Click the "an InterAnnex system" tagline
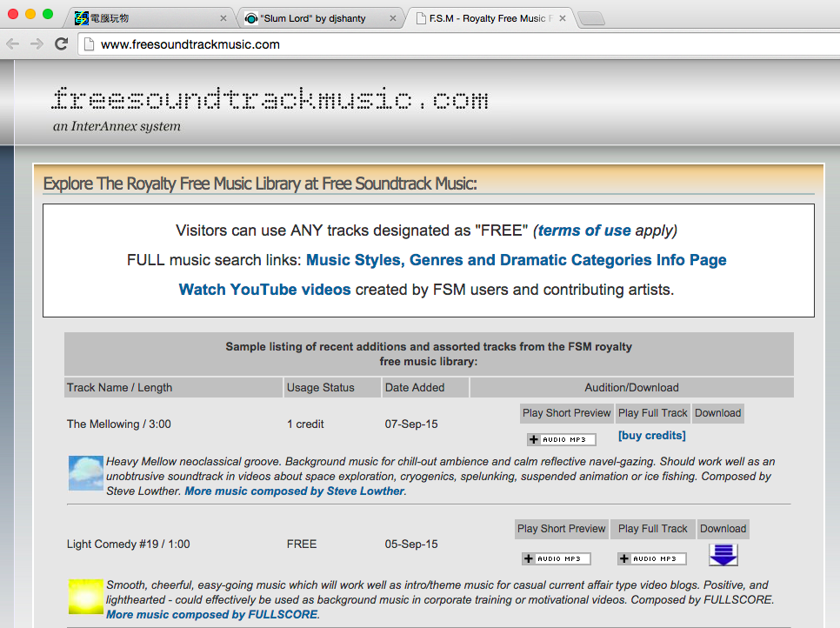Screen dimensions: 840x628 point(117,126)
